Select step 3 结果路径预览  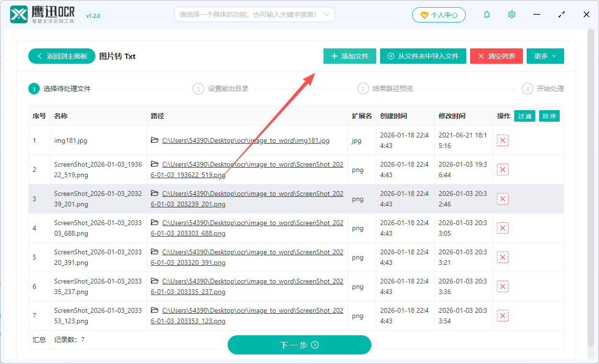click(386, 88)
